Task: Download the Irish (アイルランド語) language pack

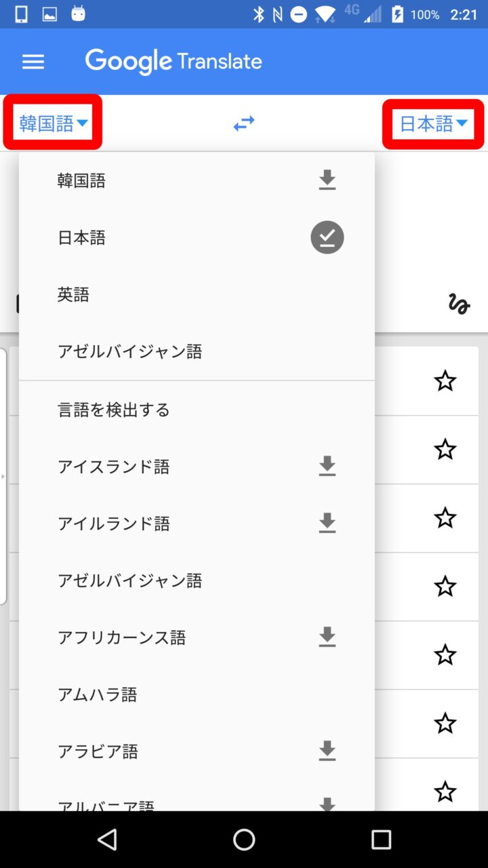Action: (x=327, y=524)
